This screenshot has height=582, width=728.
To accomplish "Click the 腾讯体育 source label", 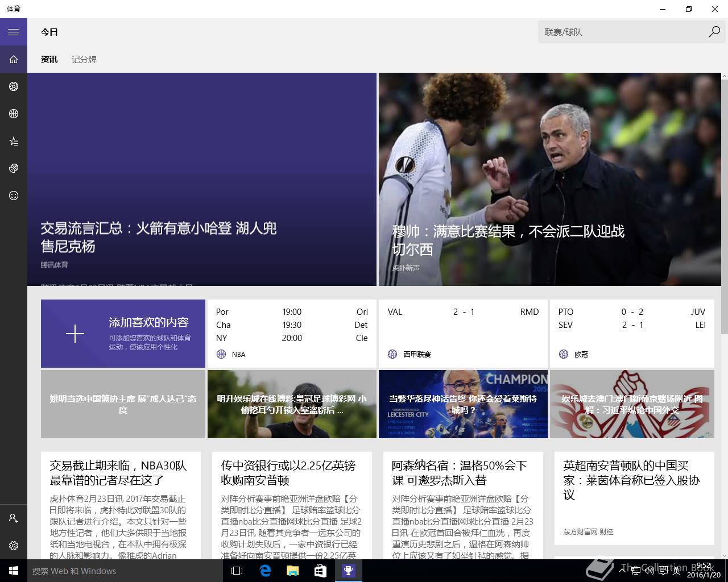I will (54, 265).
